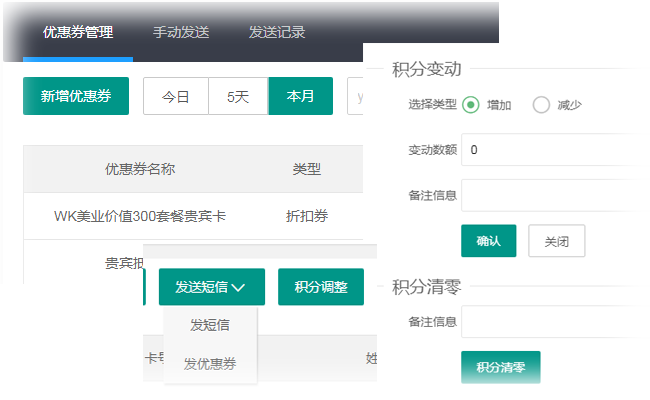Image resolution: width=650 pixels, height=400 pixels.
Task: Choose the 本月 date filter
Action: point(300,97)
